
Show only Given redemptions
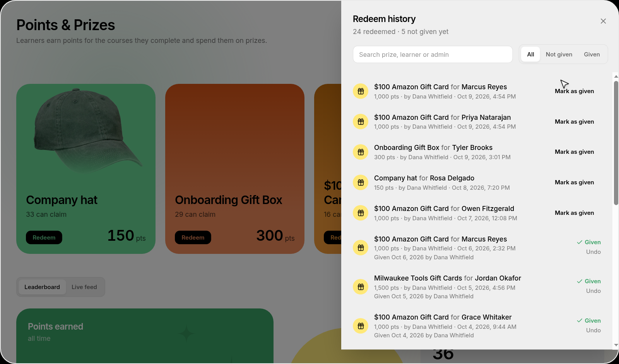592,54
